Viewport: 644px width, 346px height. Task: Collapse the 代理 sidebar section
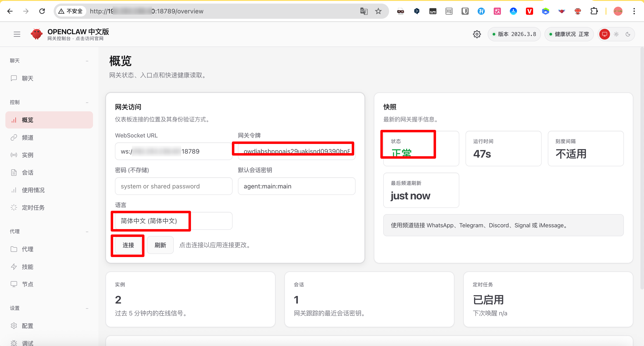pos(87,232)
